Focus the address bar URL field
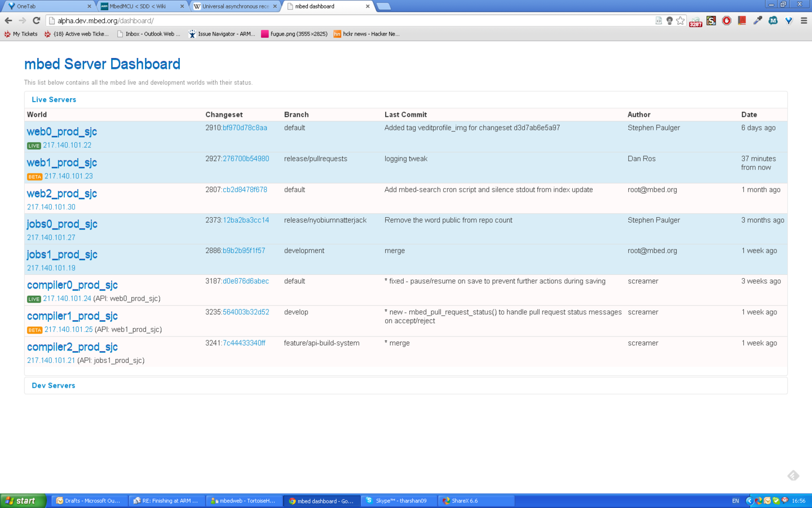This screenshot has width=812, height=508. pos(350,20)
